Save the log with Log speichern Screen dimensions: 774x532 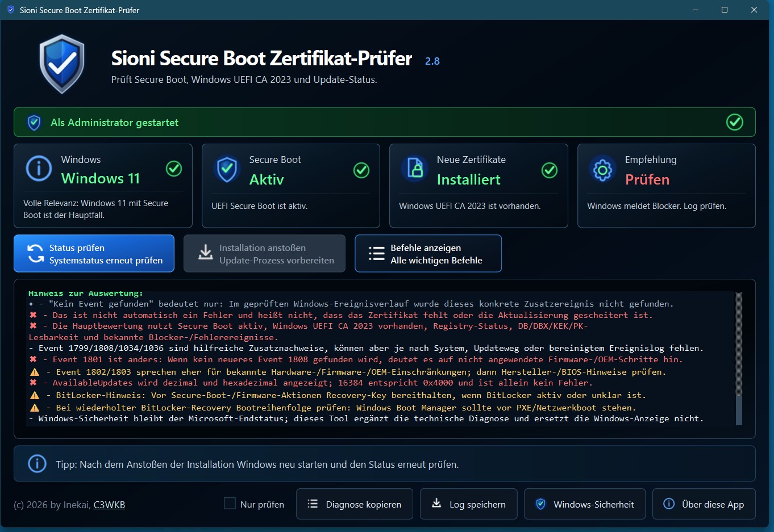point(469,504)
